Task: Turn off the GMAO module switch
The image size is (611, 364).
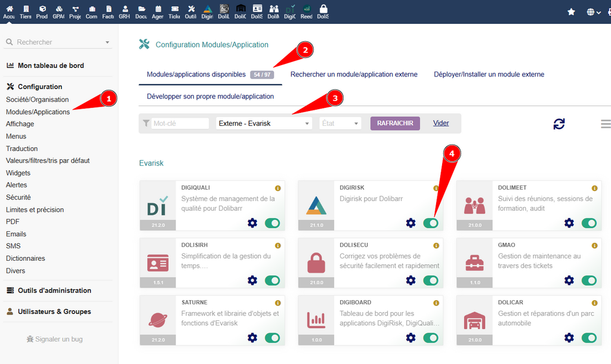Action: click(x=589, y=280)
